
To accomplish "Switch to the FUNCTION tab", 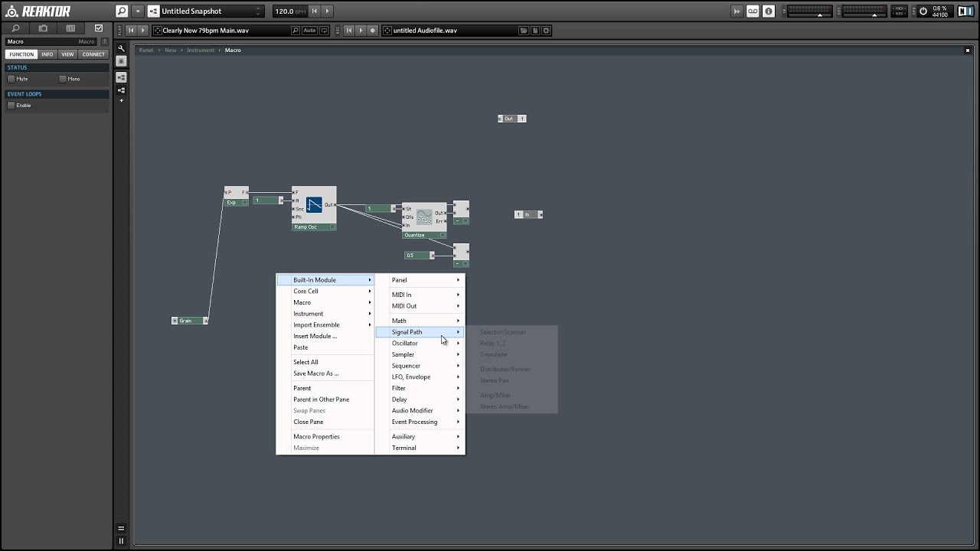I will click(x=21, y=54).
